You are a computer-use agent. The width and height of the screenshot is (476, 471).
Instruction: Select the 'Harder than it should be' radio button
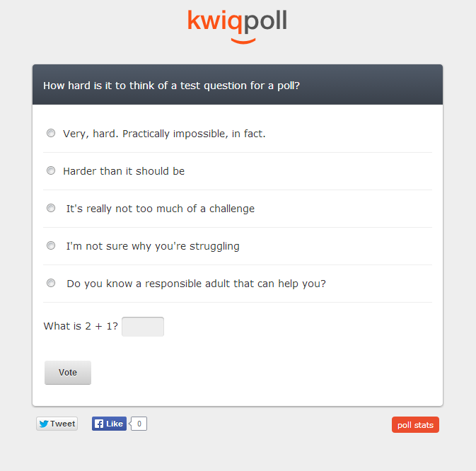51,170
